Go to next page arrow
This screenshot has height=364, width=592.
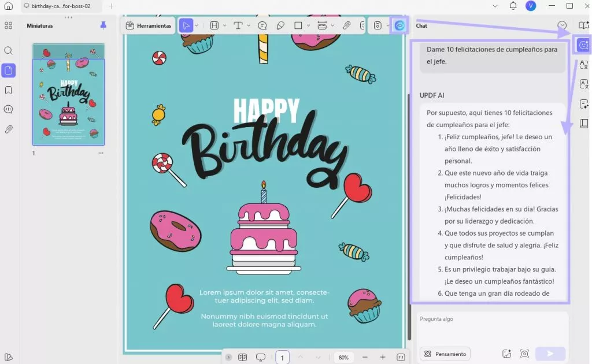[319, 357]
